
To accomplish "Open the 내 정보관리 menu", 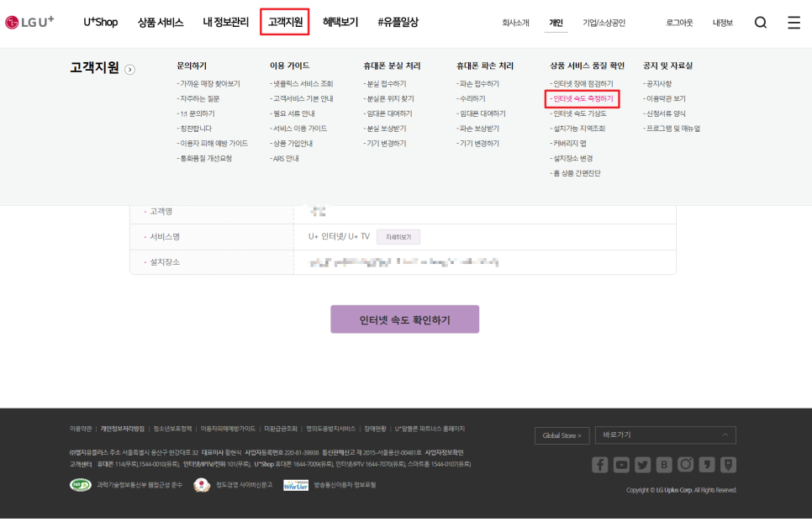I will coord(226,22).
